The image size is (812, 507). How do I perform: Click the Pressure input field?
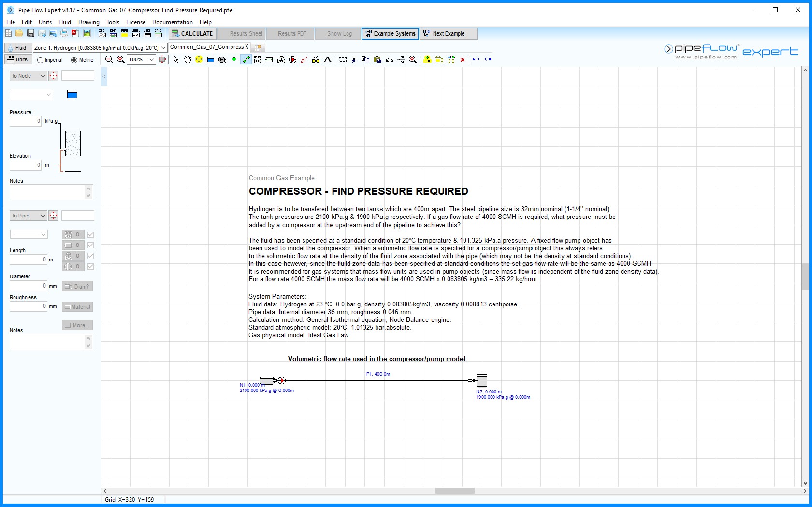click(x=26, y=121)
